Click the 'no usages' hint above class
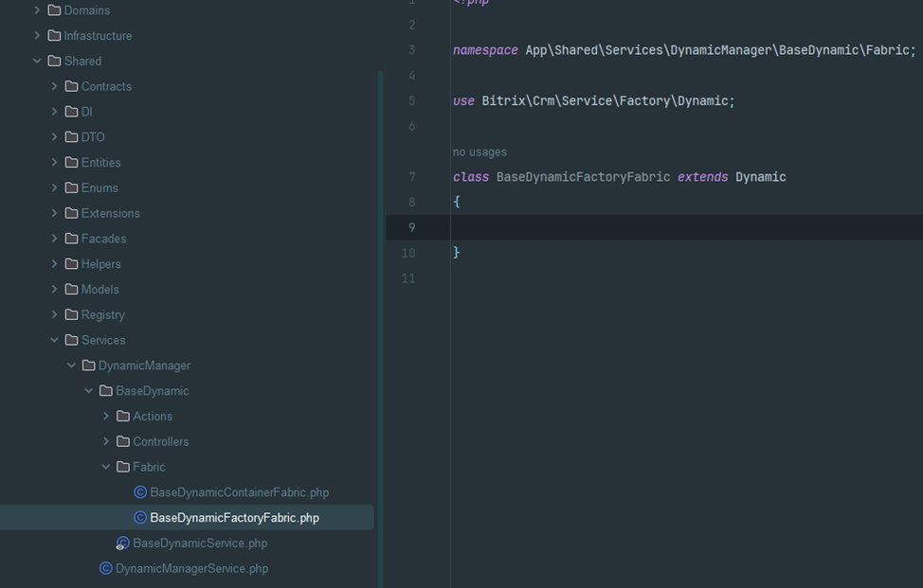This screenshot has height=588, width=923. tap(480, 151)
